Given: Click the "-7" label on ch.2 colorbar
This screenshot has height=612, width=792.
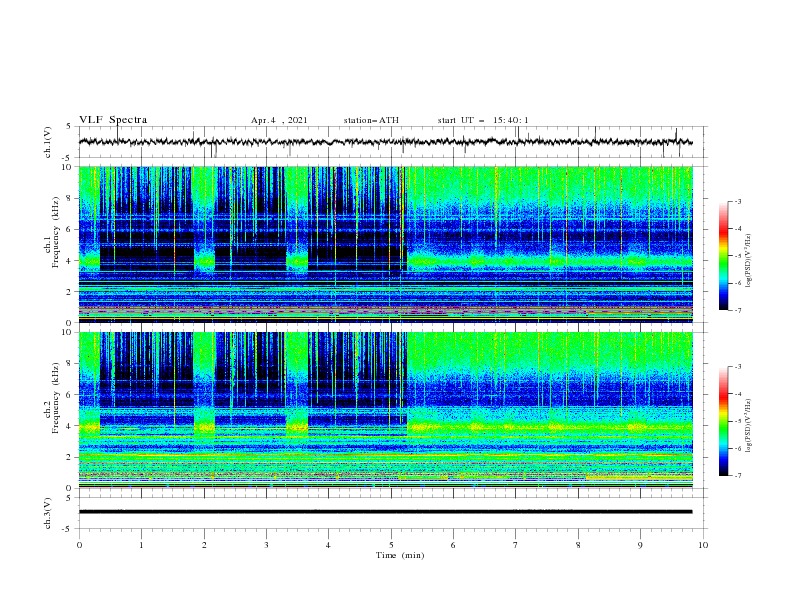Looking at the screenshot, I should 737,475.
